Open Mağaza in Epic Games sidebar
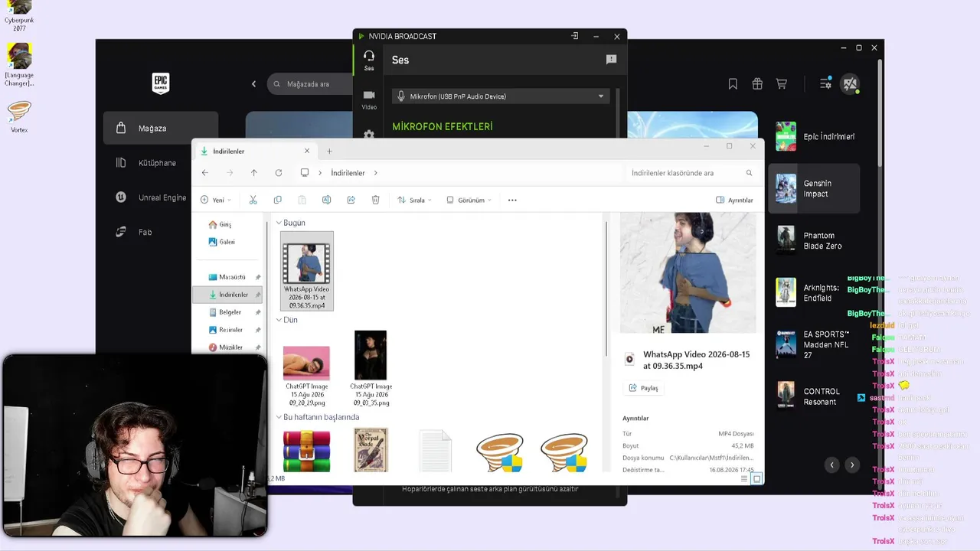 tap(161, 128)
